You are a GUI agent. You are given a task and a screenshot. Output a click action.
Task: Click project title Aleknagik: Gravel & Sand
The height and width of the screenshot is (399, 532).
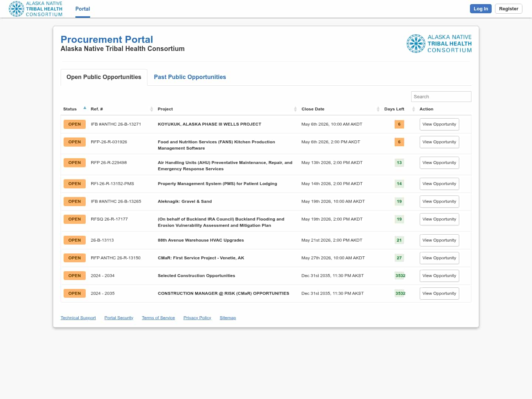pos(185,201)
